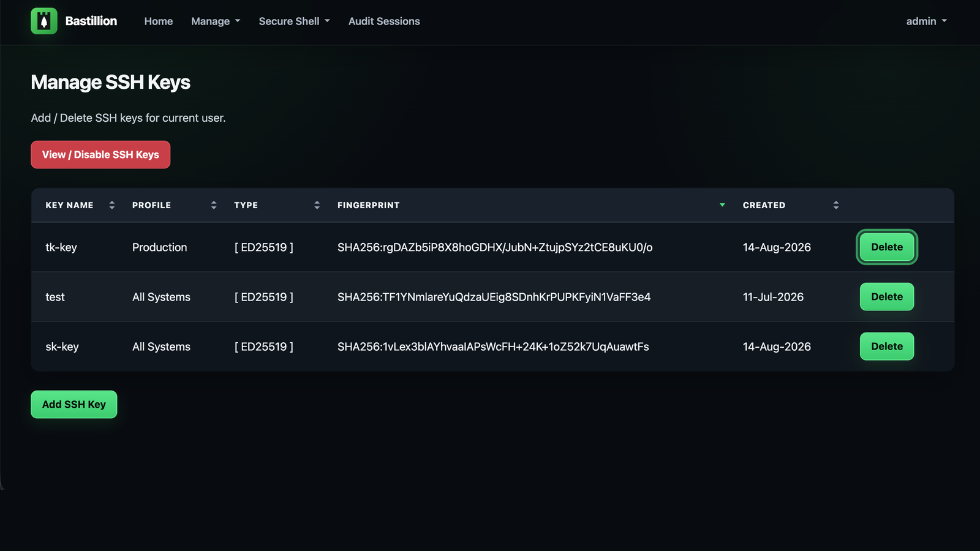The image size is (980, 551).
Task: Click the Add SSH Key button
Action: tap(74, 404)
